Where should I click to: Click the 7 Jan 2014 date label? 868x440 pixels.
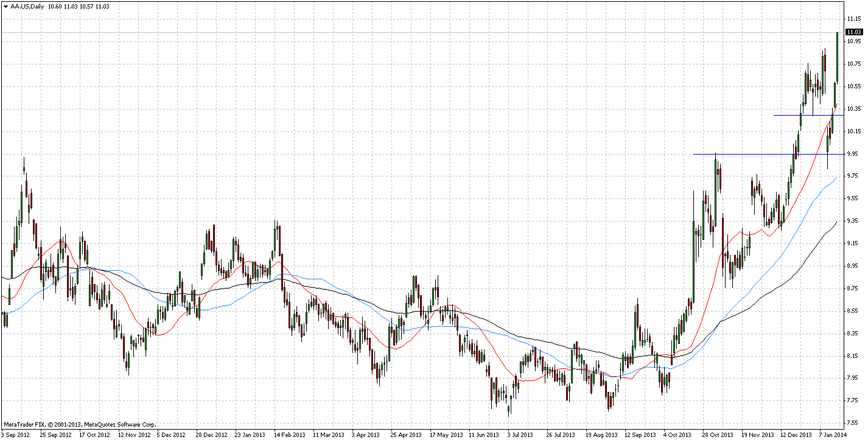click(833, 435)
